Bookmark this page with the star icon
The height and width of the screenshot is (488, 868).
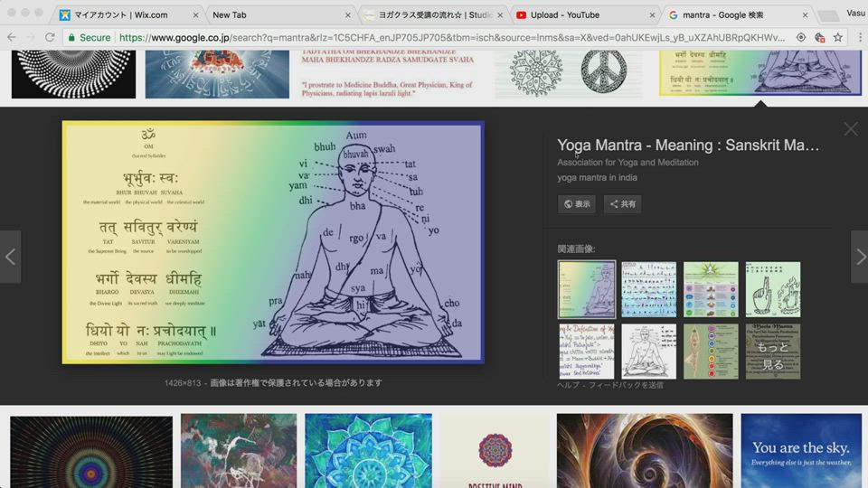click(x=838, y=37)
